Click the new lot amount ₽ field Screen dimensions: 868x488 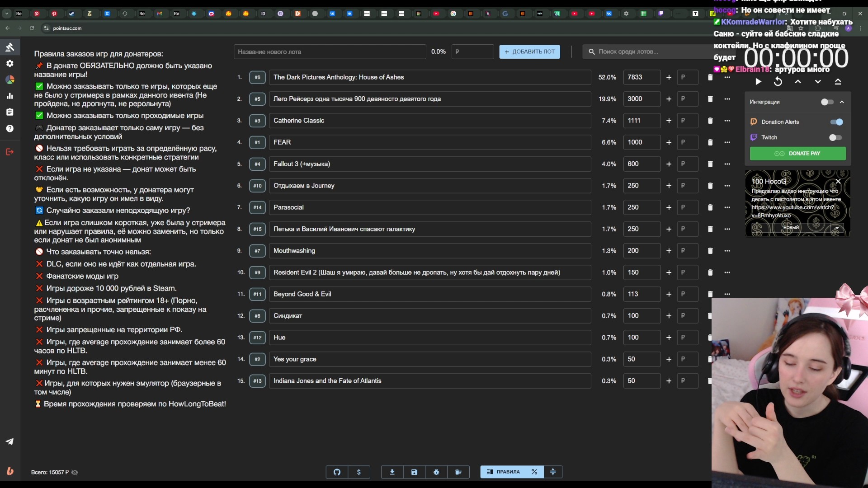coord(472,52)
